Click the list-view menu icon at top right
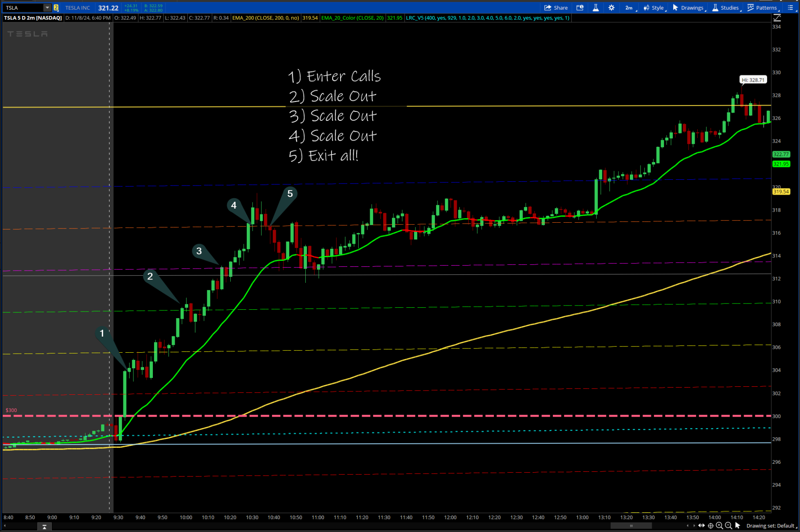This screenshot has height=532, width=800. pos(790,8)
